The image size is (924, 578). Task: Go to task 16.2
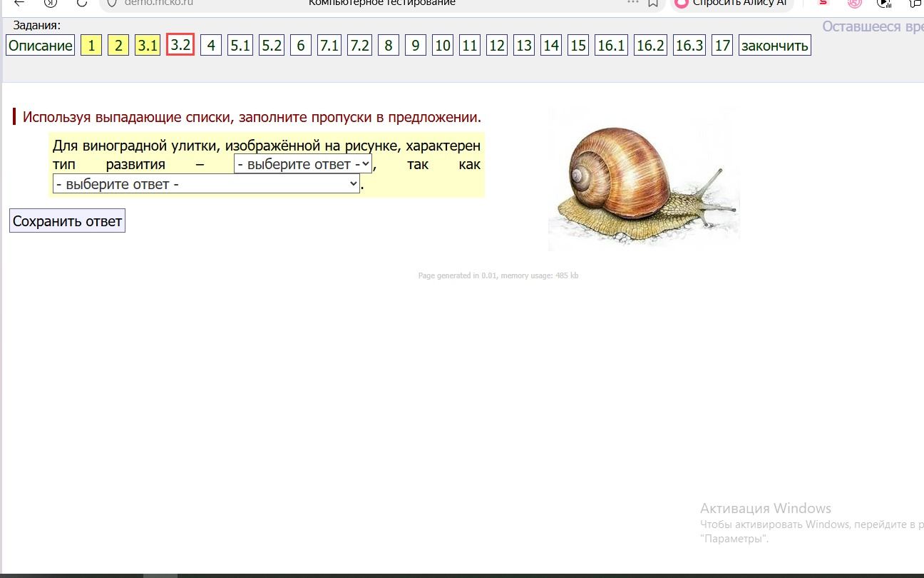[x=650, y=46]
